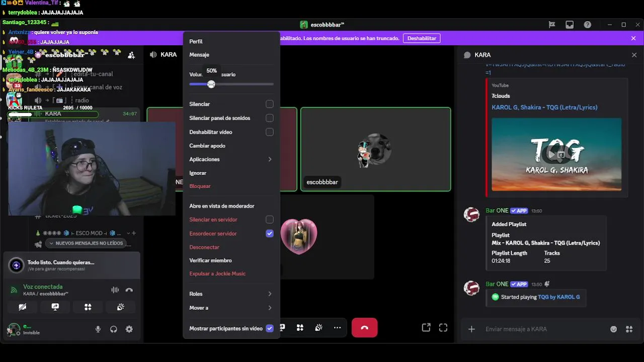Enable Silenciar en servidor checkbox
Screen dimensions: 644x362
tap(270, 220)
